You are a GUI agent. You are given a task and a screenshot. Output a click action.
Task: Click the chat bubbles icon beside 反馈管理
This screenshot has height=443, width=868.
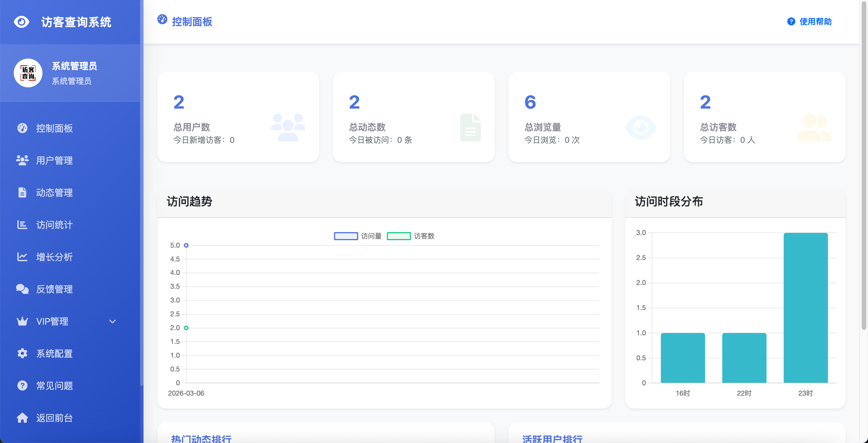point(22,289)
